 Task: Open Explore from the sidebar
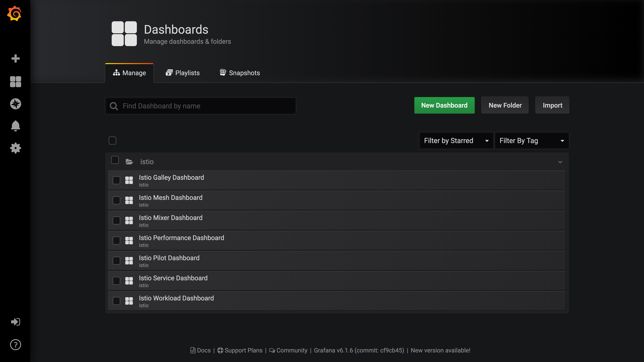pyautogui.click(x=15, y=104)
